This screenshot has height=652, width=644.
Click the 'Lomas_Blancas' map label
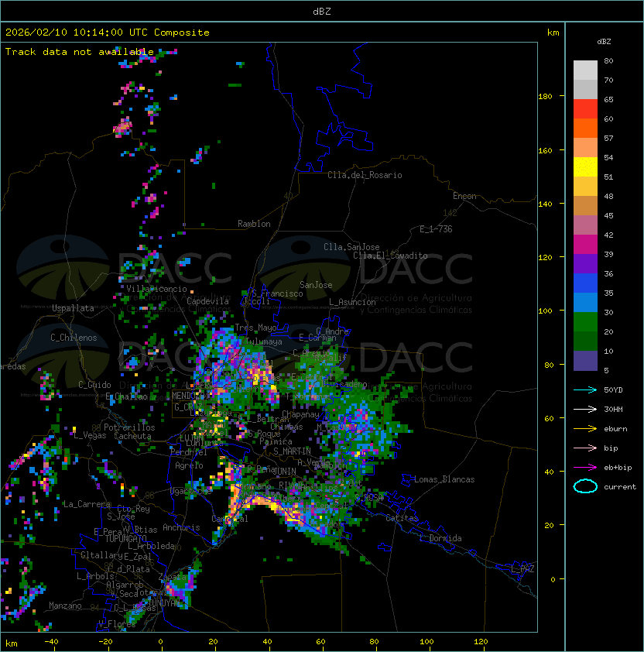coord(444,479)
